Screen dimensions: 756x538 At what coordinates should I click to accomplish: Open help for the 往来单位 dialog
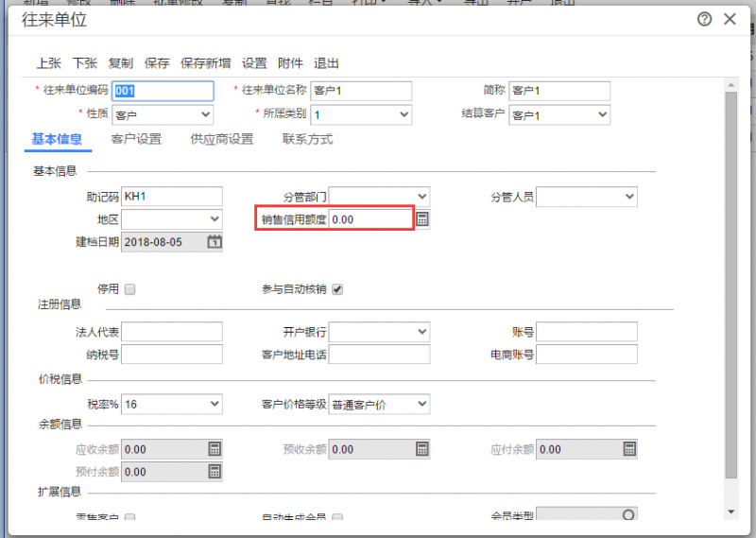704,19
